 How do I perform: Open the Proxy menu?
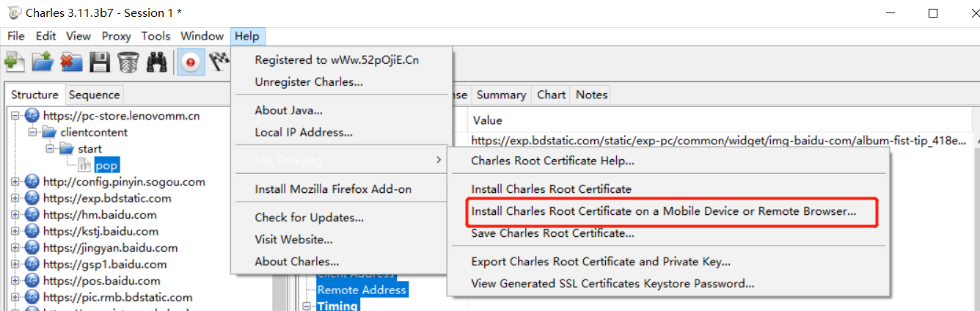click(117, 36)
